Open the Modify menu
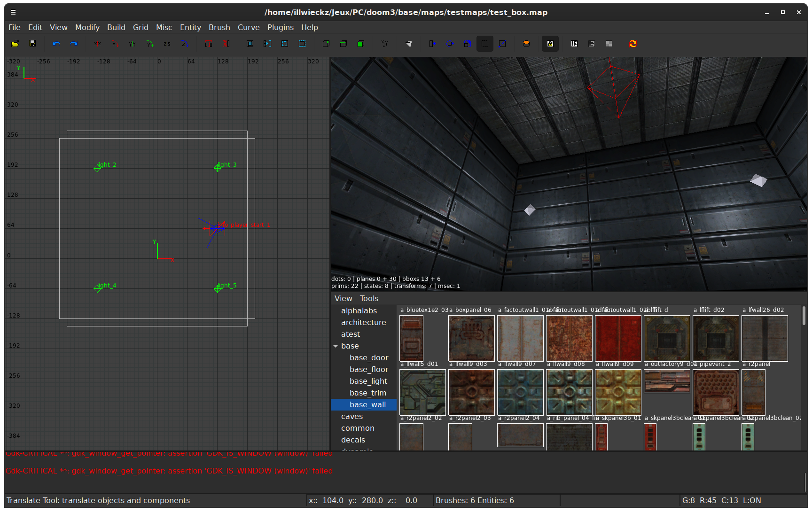Image resolution: width=812 pixels, height=512 pixels. (x=87, y=27)
